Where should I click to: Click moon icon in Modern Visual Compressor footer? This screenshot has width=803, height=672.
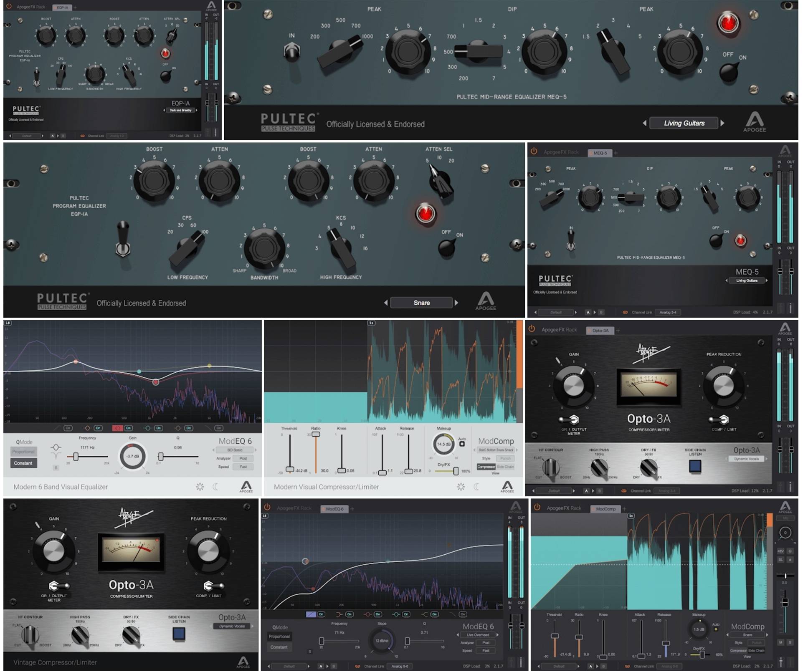click(x=476, y=487)
